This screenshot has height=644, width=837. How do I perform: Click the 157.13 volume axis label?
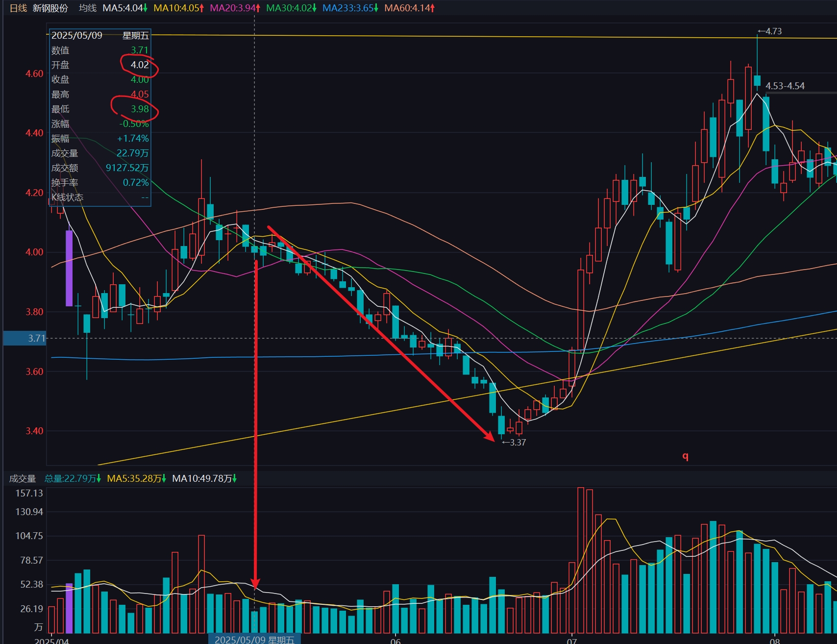coord(29,493)
